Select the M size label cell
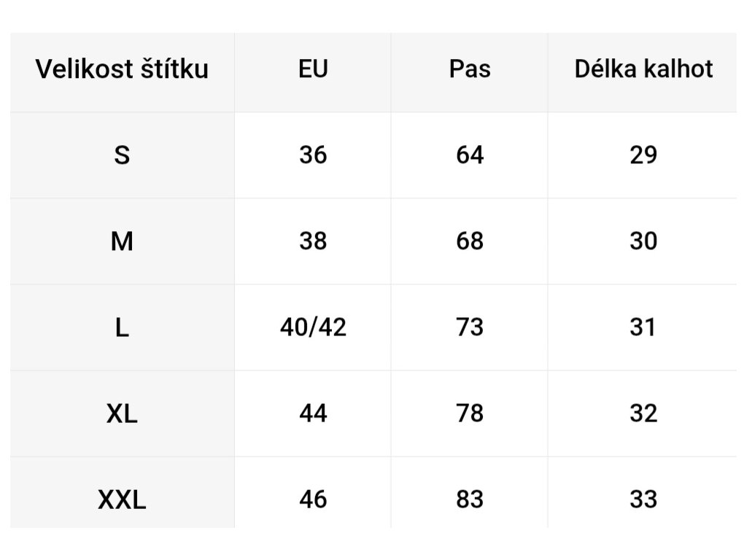 point(122,241)
